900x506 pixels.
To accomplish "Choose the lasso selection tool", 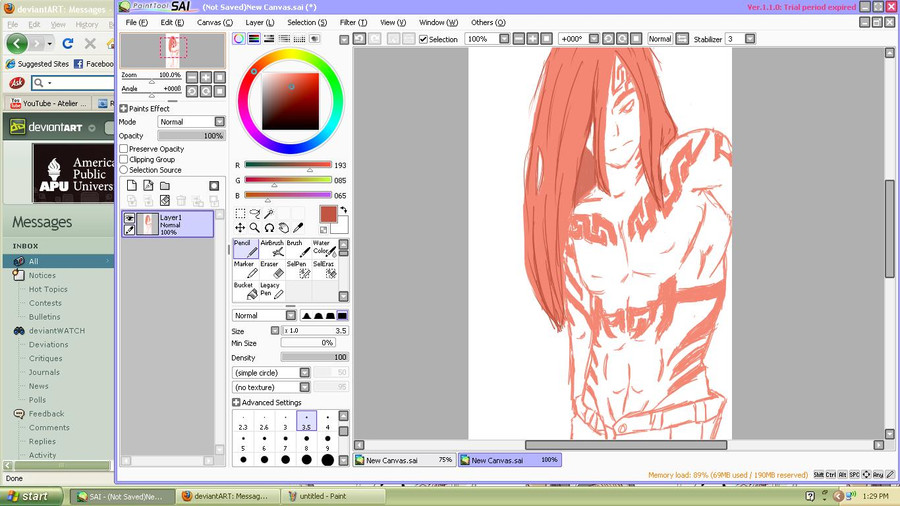I will tap(254, 213).
